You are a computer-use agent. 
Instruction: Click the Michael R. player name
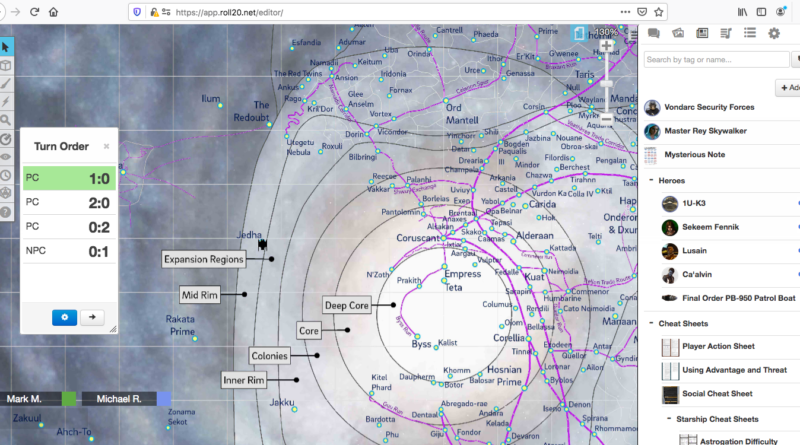[x=119, y=399]
